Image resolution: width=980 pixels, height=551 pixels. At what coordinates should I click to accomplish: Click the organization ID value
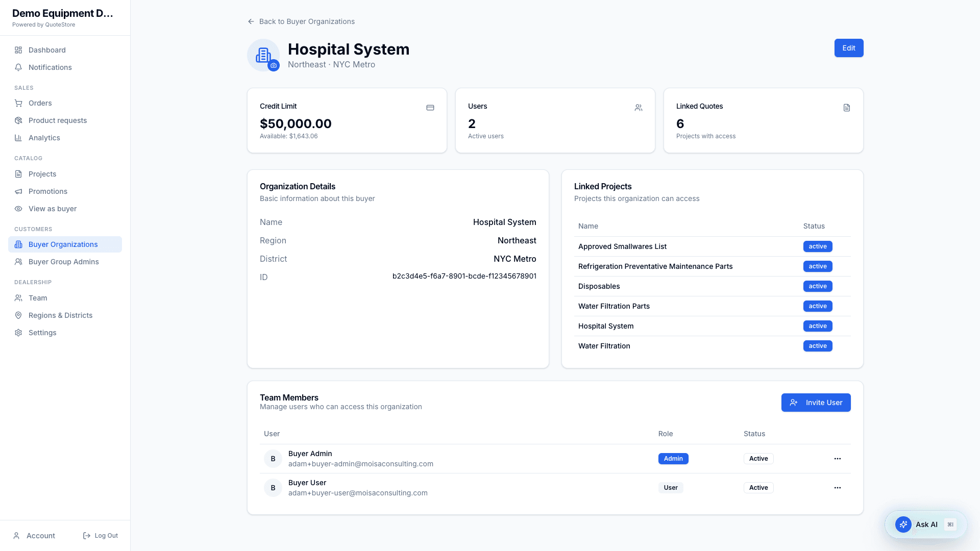click(464, 276)
